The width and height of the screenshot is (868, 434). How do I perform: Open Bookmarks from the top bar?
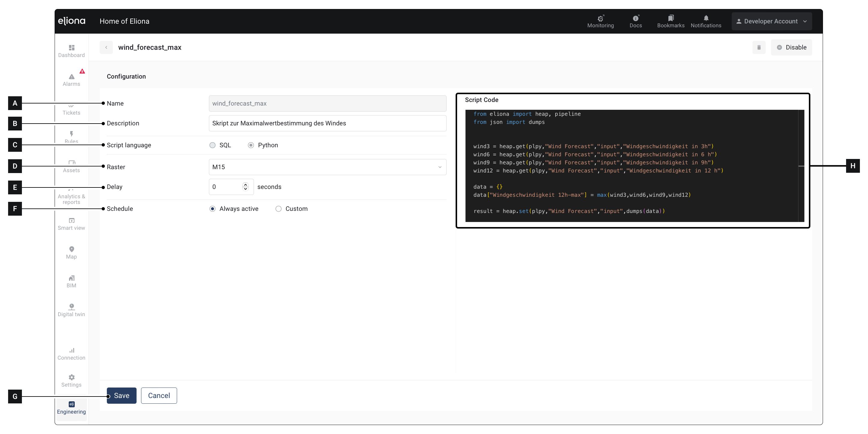[671, 21]
